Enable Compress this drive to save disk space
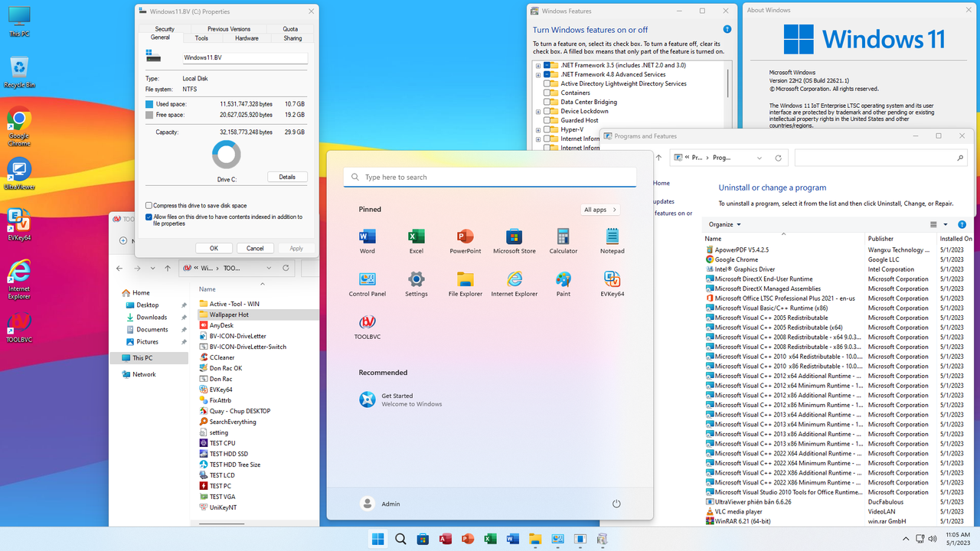The width and height of the screenshot is (980, 551). coord(149,206)
